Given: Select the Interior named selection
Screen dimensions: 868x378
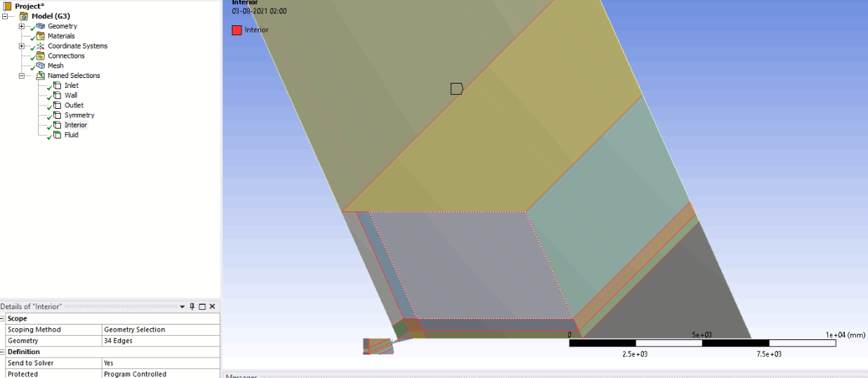Looking at the screenshot, I should point(76,125).
